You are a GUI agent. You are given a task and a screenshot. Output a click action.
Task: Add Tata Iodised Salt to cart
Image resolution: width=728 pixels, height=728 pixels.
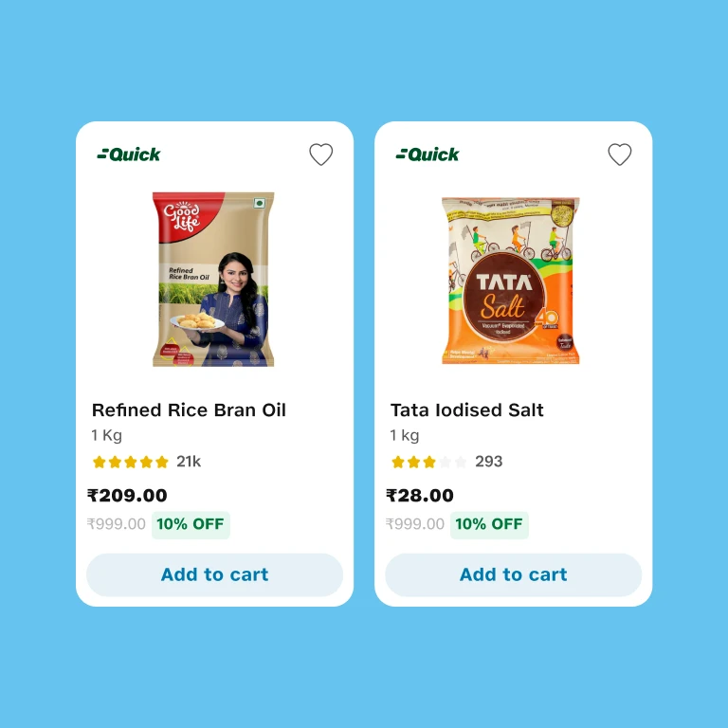click(513, 574)
